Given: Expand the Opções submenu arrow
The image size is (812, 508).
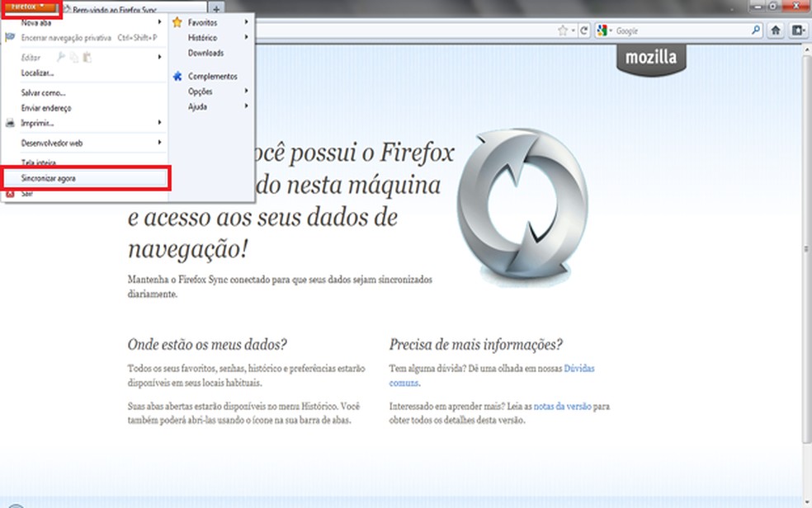Looking at the screenshot, I should pos(247,91).
